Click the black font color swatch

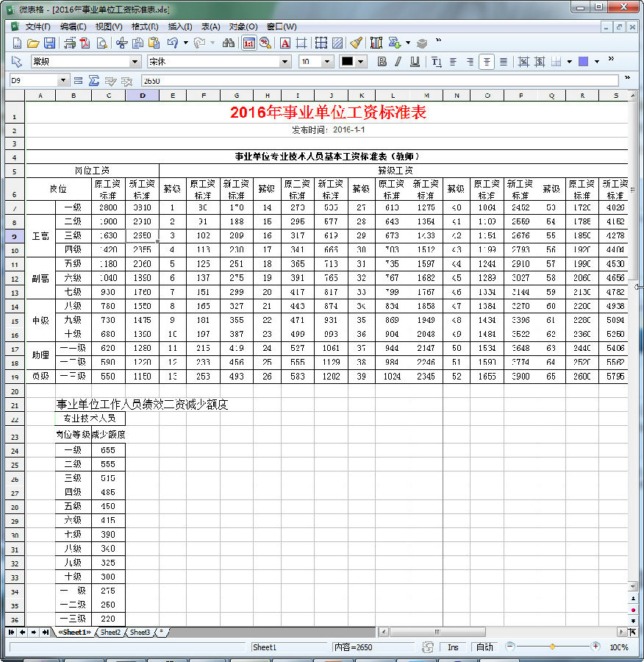[347, 62]
